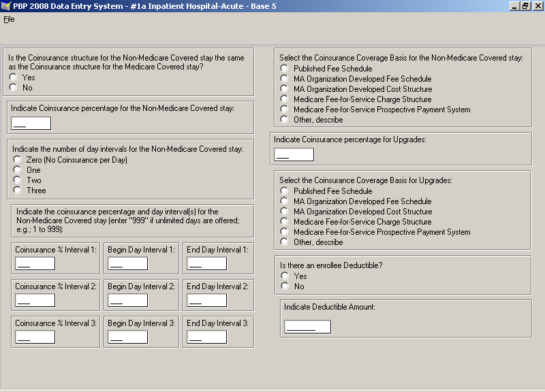Select No for enrollee Deductible
The image size is (545, 392).
(285, 286)
